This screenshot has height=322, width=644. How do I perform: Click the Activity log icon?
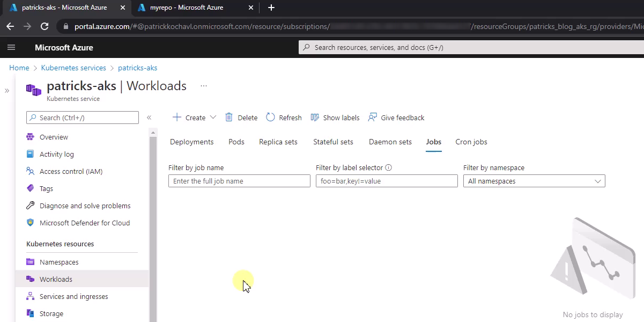(30, 154)
